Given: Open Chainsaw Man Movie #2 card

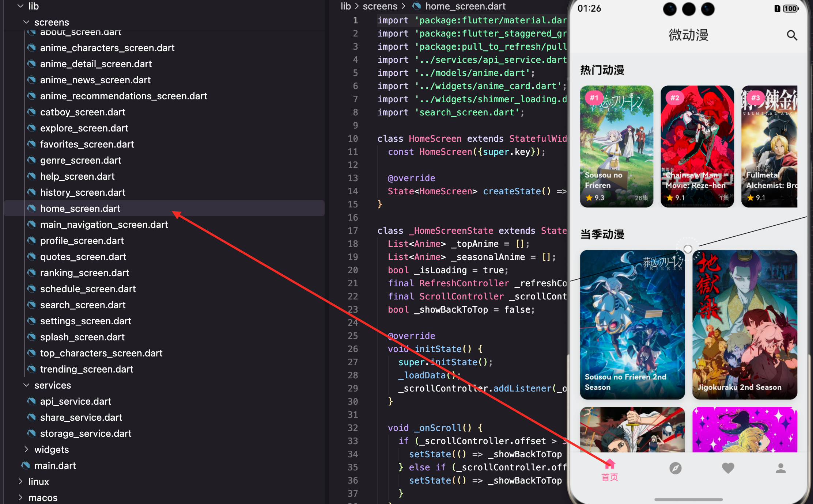Looking at the screenshot, I should tap(697, 146).
